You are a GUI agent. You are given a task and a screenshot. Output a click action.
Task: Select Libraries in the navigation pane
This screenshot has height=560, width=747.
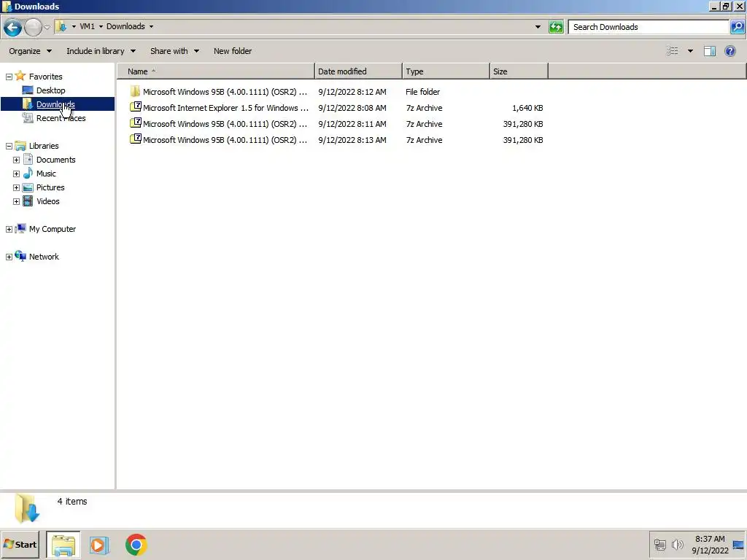(44, 146)
